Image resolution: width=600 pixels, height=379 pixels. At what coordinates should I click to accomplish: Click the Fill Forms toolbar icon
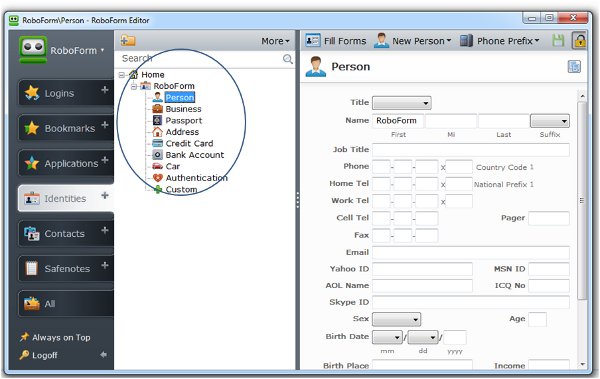tap(313, 40)
